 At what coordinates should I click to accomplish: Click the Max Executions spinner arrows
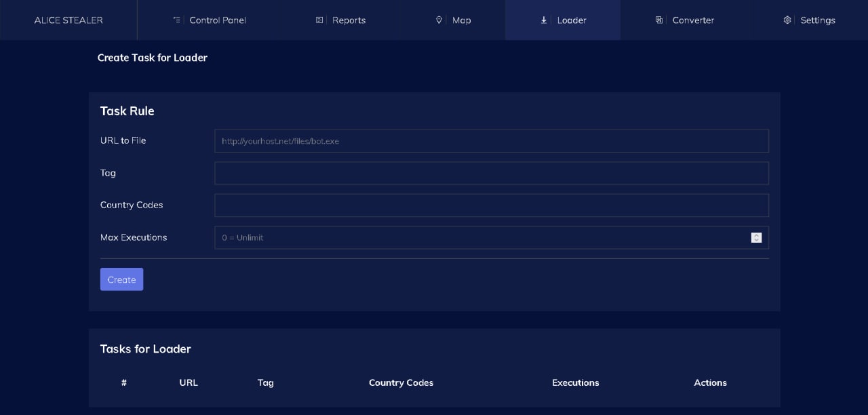coord(756,237)
